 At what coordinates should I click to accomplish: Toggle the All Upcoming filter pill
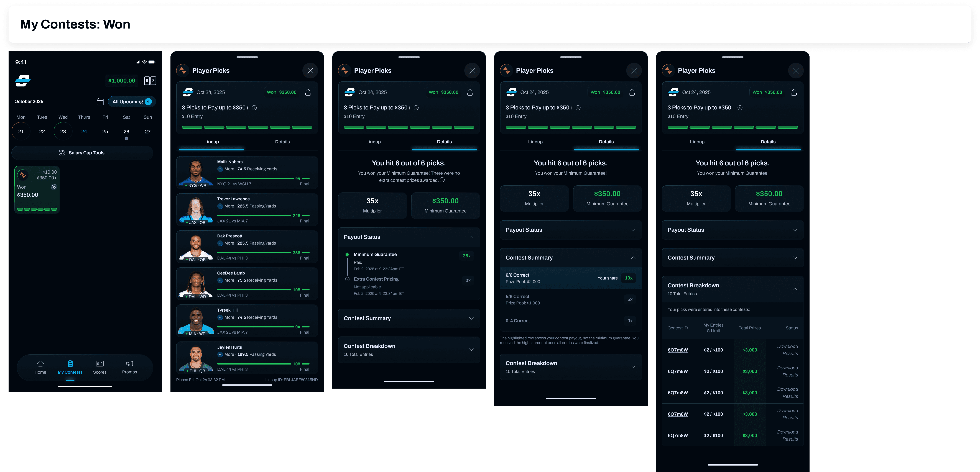pos(132,102)
